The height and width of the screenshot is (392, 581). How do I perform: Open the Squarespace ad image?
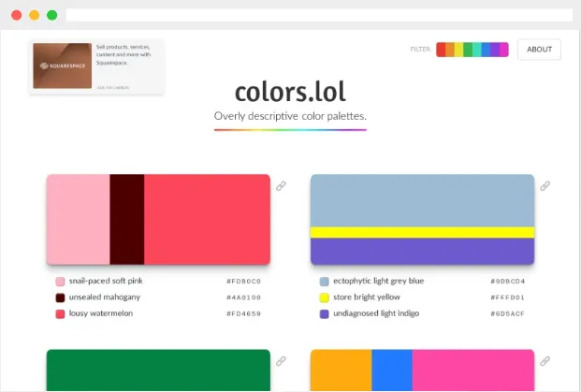pyautogui.click(x=63, y=65)
